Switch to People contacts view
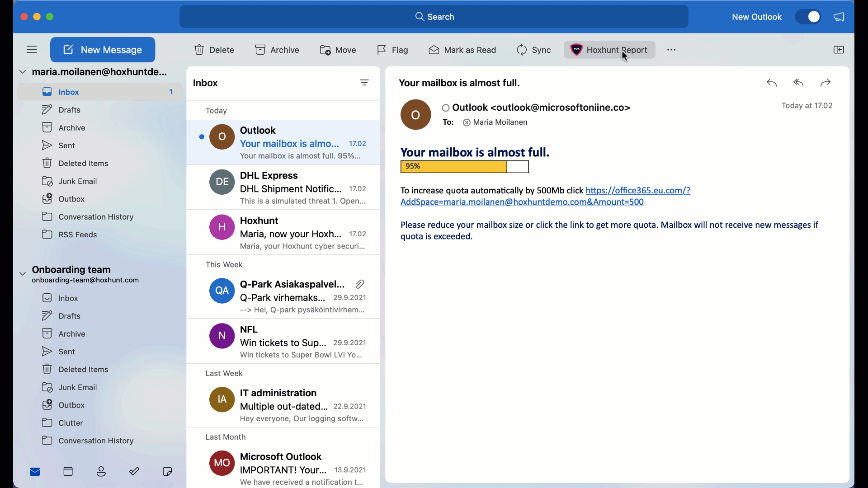Screen dimensions: 868x488 101,472
